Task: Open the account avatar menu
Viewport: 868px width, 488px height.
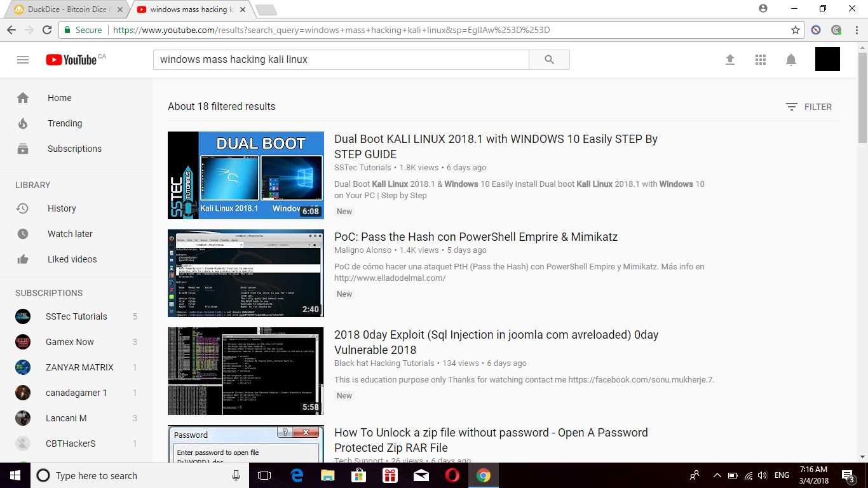Action: click(x=827, y=59)
